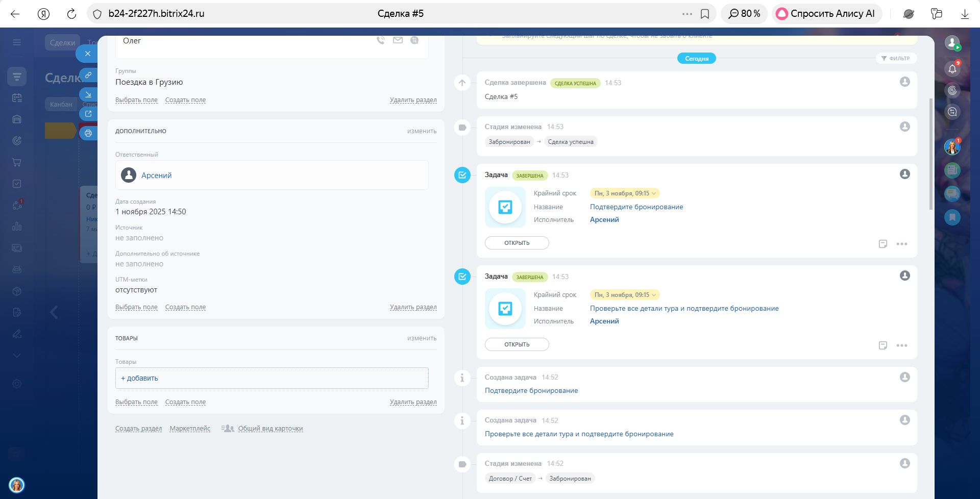Click 'Создать поле' under the Группы field

click(185, 100)
